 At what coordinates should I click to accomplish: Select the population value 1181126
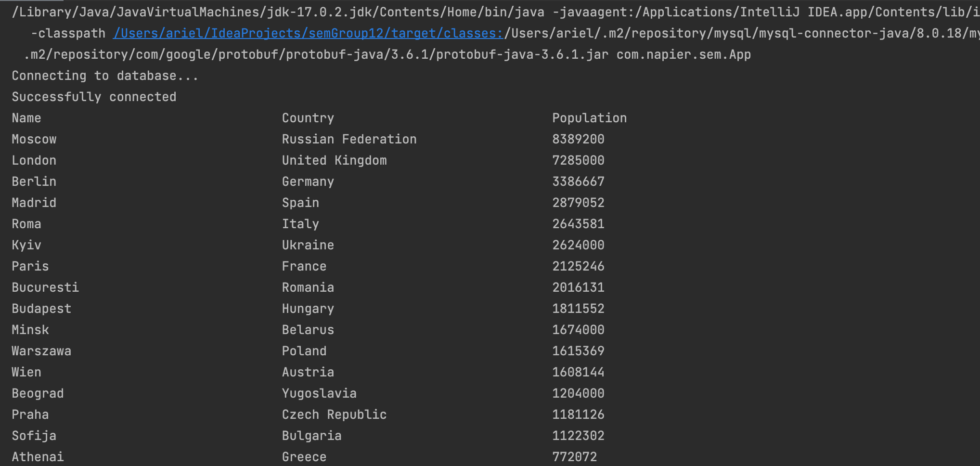(578, 414)
